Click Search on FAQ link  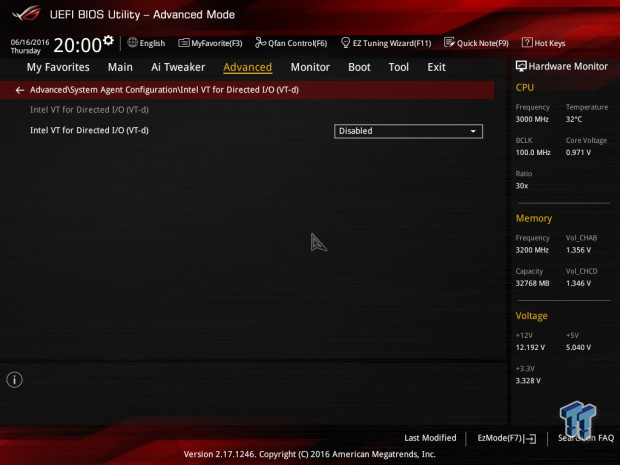coord(586,438)
